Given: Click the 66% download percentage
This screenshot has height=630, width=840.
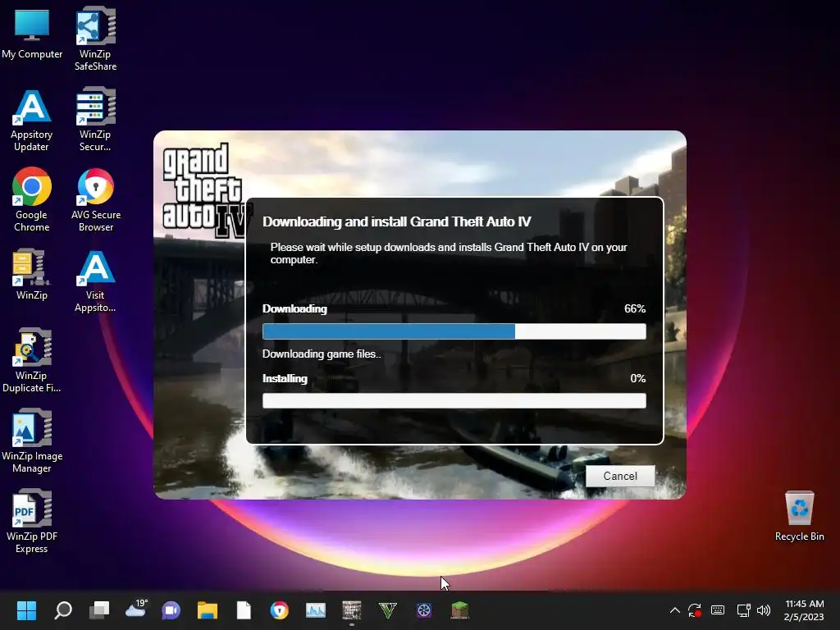Looking at the screenshot, I should [x=635, y=308].
